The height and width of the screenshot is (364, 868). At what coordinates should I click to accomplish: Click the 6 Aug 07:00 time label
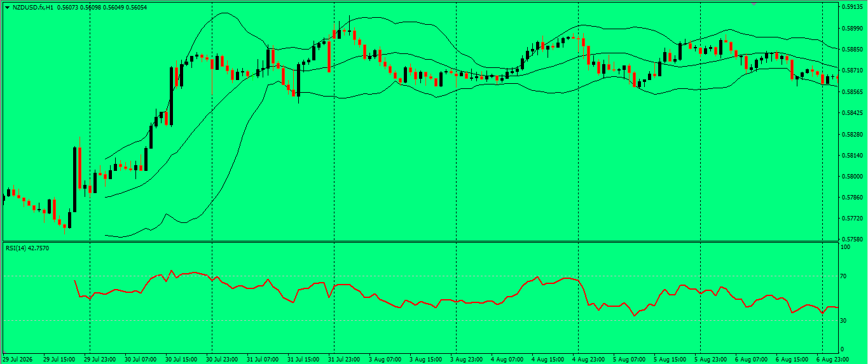(x=750, y=359)
